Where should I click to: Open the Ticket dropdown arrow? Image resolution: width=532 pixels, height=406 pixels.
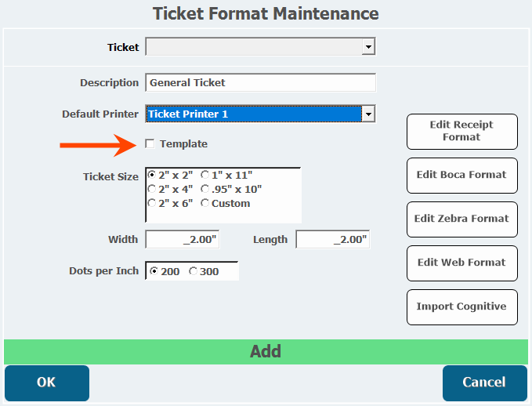(x=368, y=47)
